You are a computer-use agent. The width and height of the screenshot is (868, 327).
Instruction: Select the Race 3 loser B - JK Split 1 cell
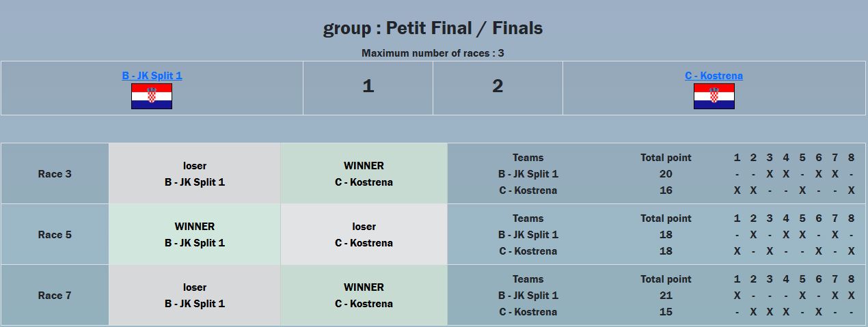195,173
